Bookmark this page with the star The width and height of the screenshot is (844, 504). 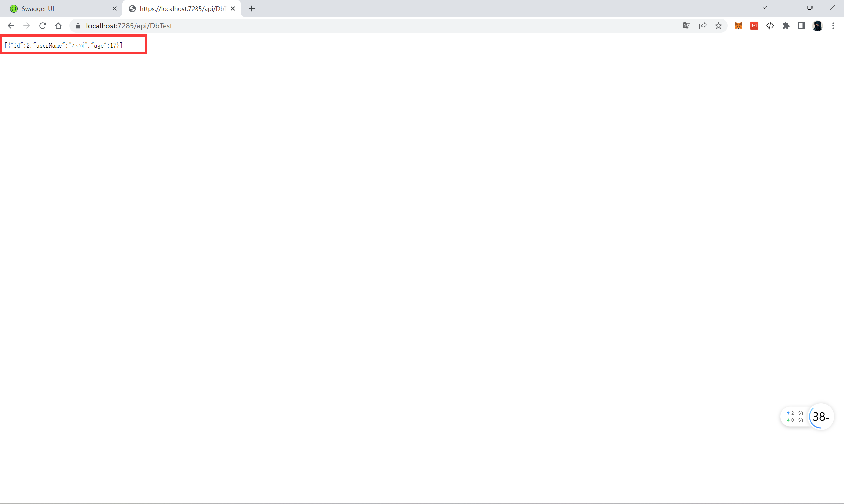pos(719,25)
